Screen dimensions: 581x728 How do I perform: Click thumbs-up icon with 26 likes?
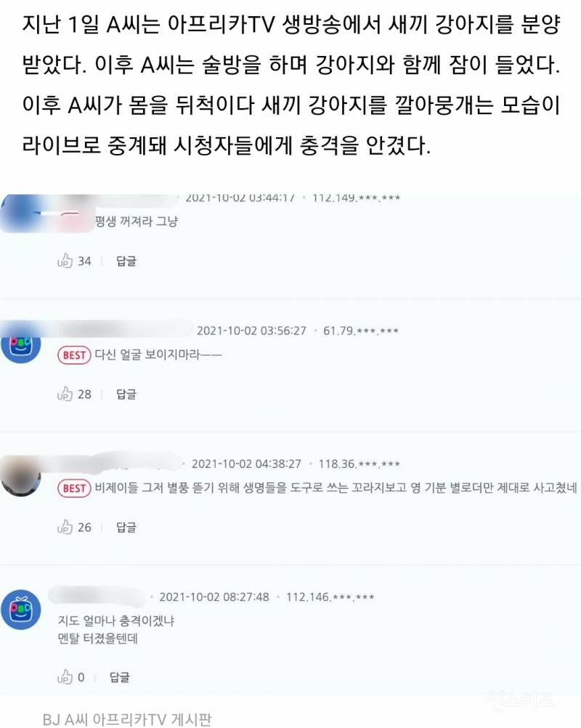tap(65, 527)
